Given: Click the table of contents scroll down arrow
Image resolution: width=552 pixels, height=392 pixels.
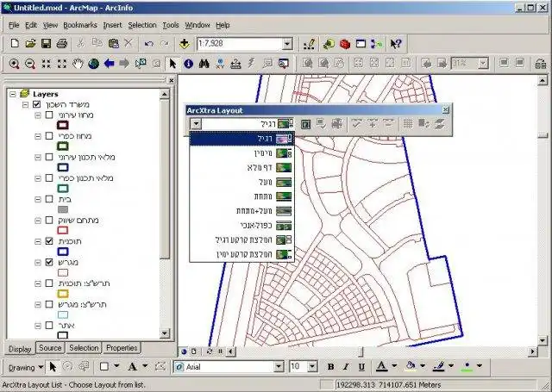Looking at the screenshot, I should [x=165, y=333].
